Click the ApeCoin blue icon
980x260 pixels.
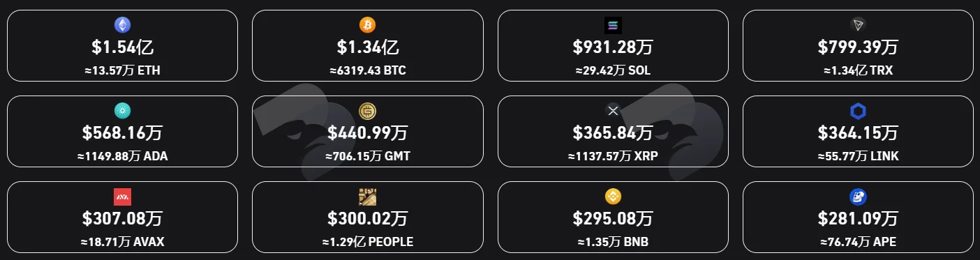[x=858, y=196]
